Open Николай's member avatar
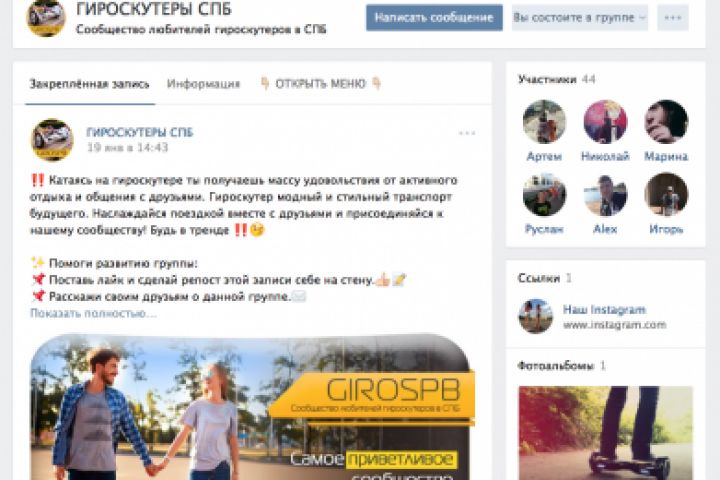720x480 pixels. tap(605, 122)
